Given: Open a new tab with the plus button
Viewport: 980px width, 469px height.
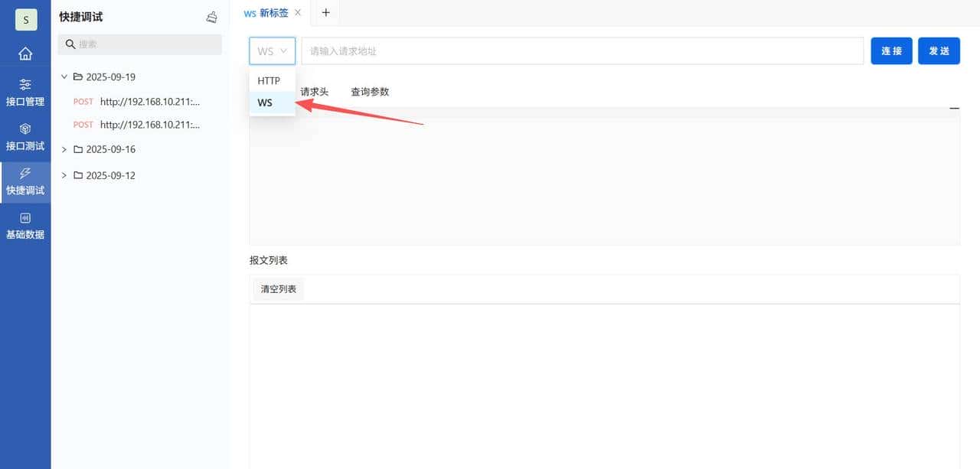Looking at the screenshot, I should point(326,12).
